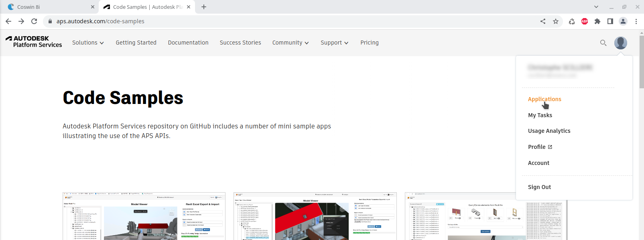Switch to the Coswin 8i tab
This screenshot has height=240, width=644.
coord(49,7)
